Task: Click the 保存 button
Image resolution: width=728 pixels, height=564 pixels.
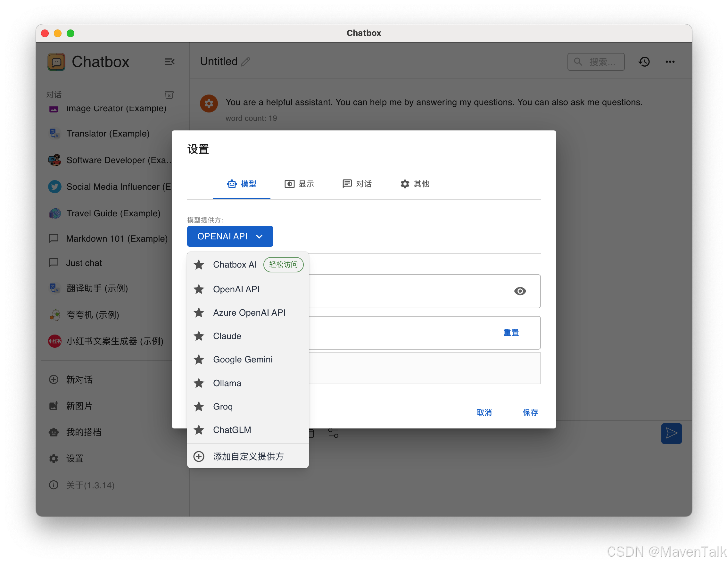Action: tap(530, 413)
